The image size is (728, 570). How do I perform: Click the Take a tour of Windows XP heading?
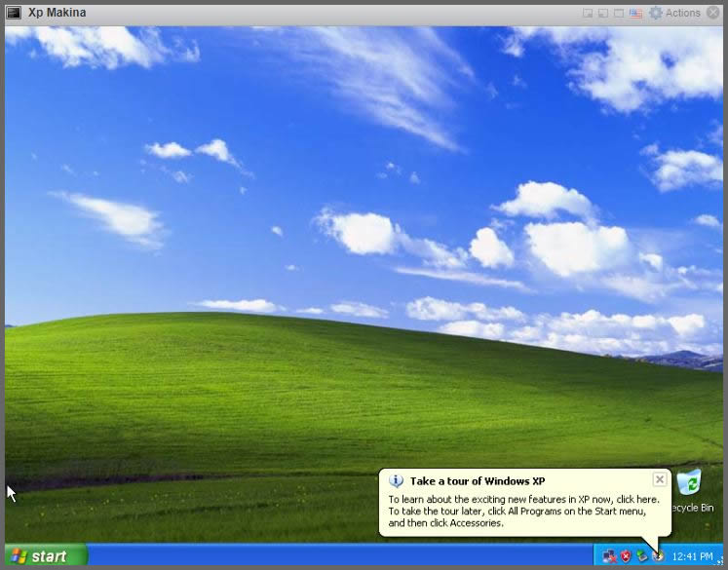coord(478,481)
